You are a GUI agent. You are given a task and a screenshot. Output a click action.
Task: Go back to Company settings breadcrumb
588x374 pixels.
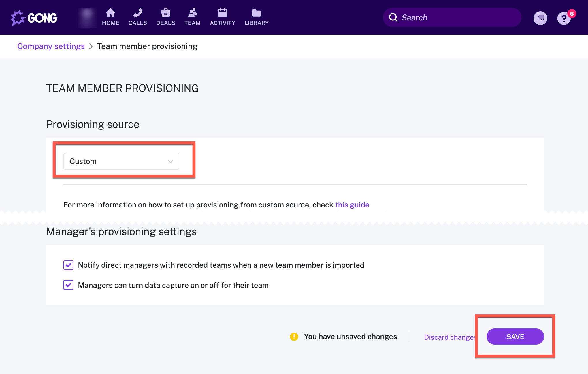(x=51, y=46)
